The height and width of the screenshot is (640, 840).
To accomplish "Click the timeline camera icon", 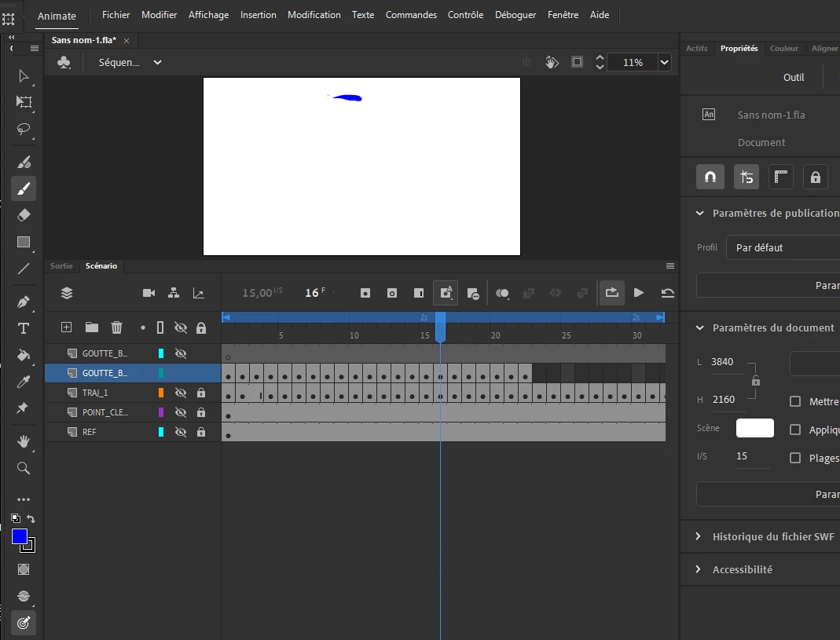I will (x=149, y=293).
